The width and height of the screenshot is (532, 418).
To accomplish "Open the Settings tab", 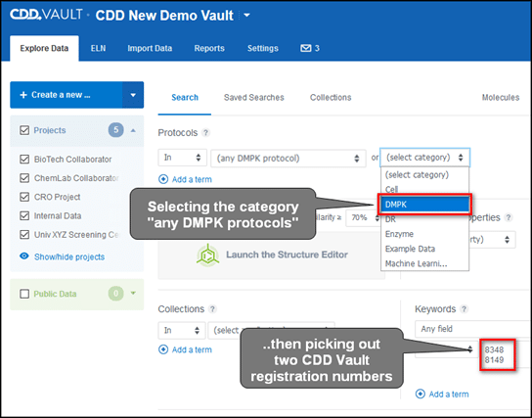I will 263,48.
